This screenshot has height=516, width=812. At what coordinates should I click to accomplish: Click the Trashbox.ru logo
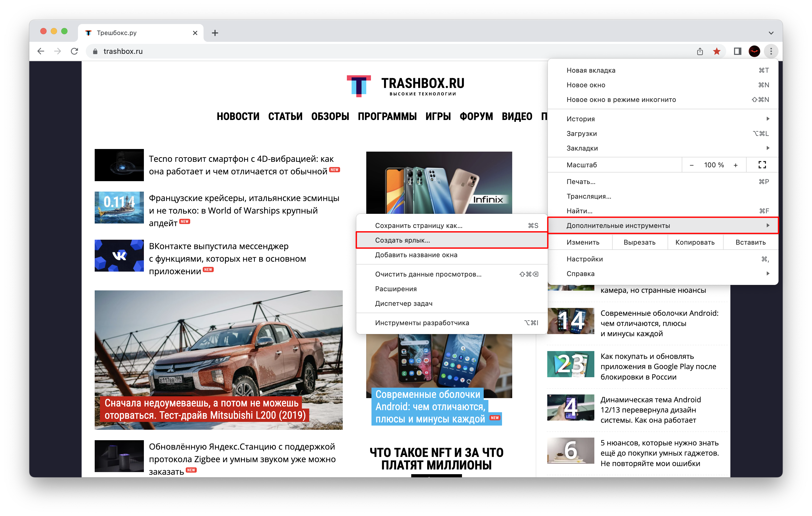point(406,86)
